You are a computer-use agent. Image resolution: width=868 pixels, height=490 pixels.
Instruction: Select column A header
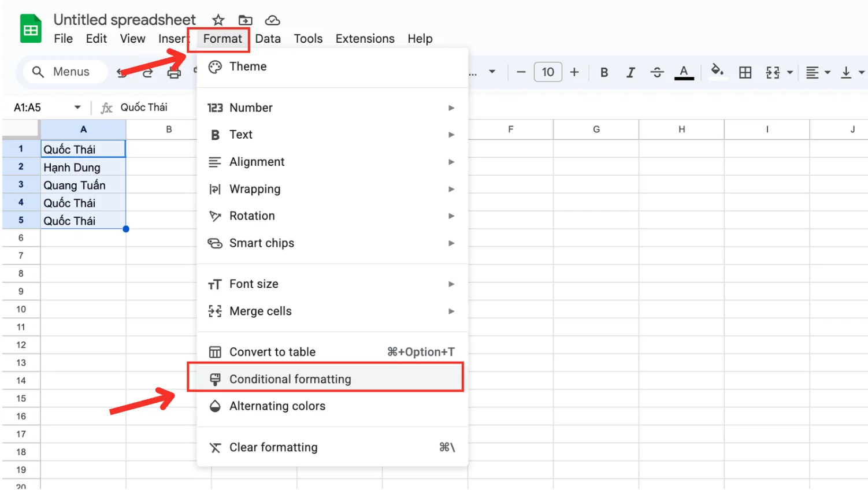(83, 129)
